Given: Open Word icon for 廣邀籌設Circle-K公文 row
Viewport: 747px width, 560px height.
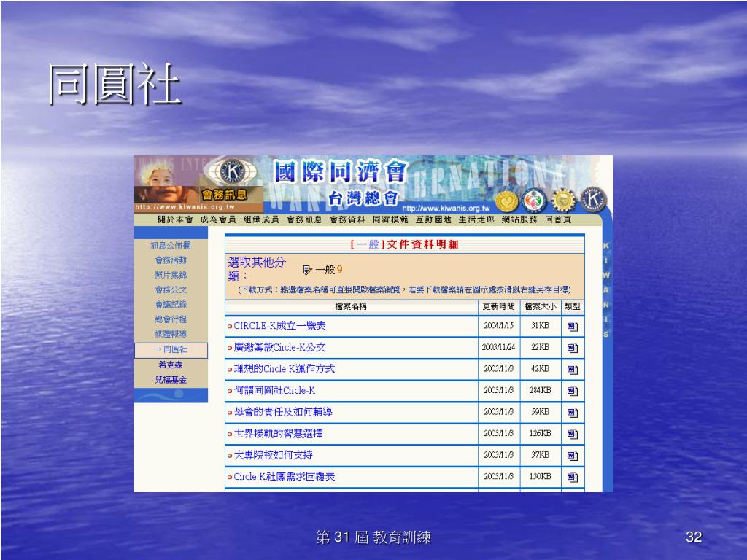Looking at the screenshot, I should click(572, 348).
